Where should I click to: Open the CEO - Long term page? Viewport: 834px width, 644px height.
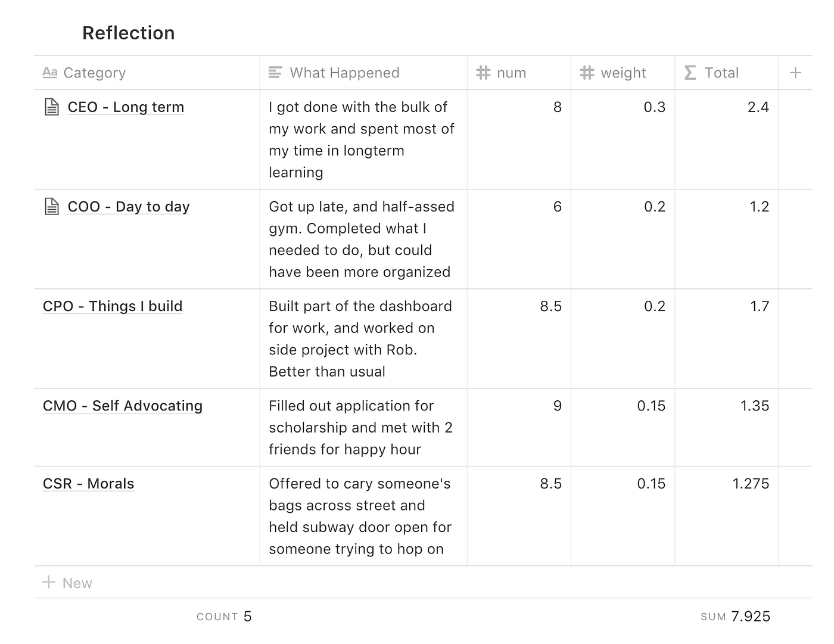pos(125,107)
